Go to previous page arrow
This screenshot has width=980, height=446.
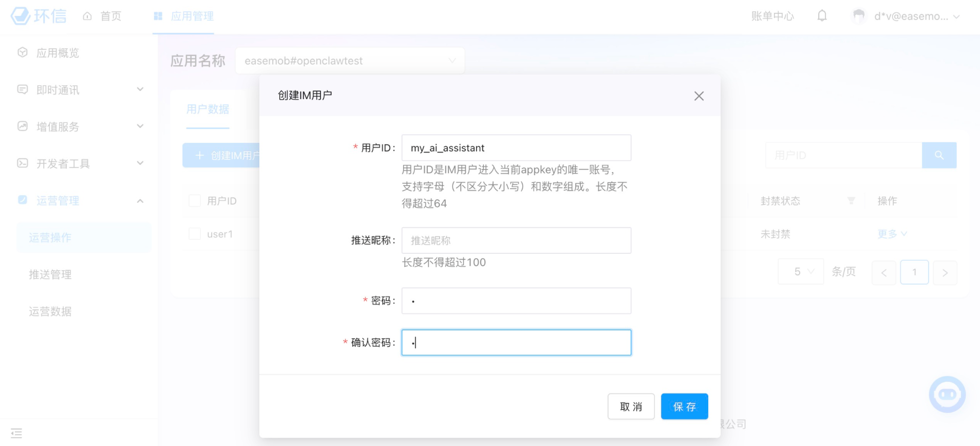pos(884,272)
